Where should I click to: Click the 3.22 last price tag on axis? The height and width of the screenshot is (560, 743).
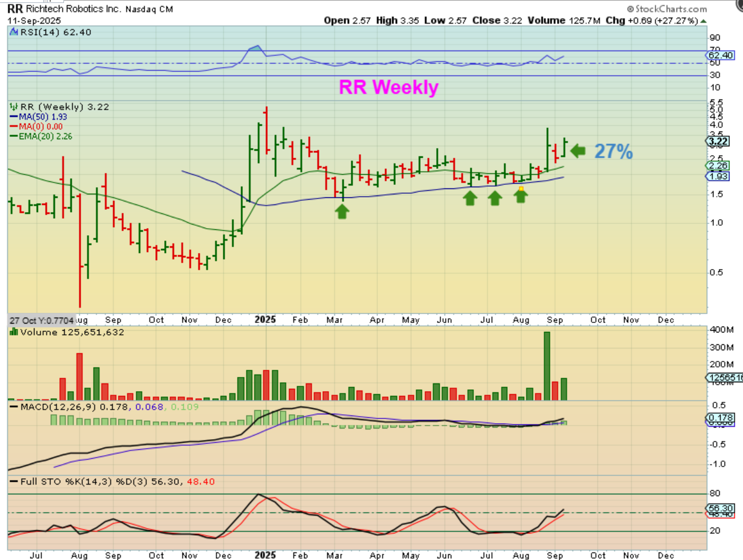click(718, 141)
